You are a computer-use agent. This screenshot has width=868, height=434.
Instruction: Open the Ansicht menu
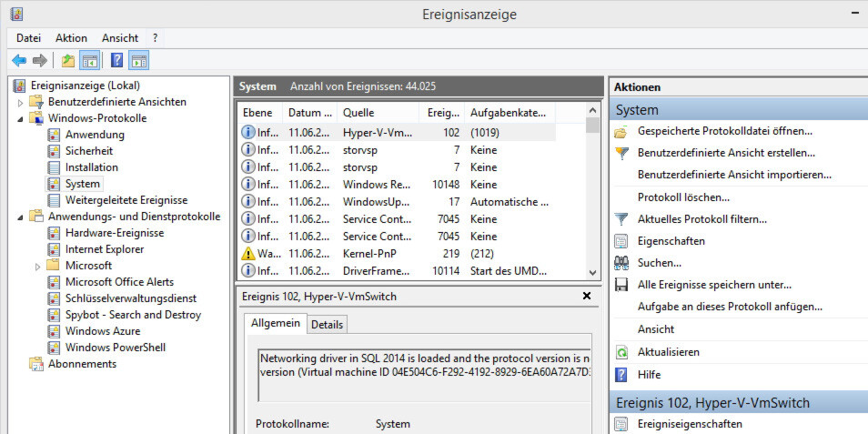[120, 38]
